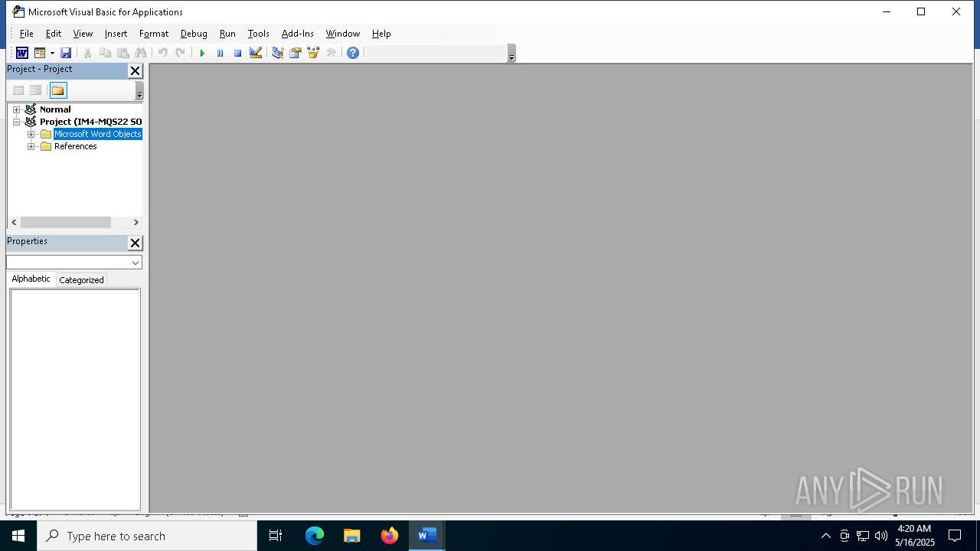The width and height of the screenshot is (980, 551).
Task: Click the Insert UserForm toolbar icon
Action: coord(40,53)
